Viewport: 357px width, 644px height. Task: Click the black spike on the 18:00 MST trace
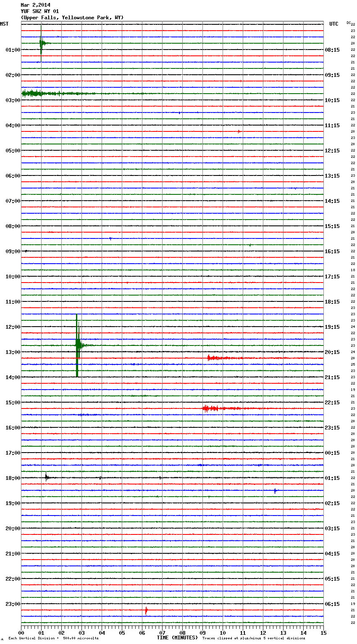tap(47, 477)
